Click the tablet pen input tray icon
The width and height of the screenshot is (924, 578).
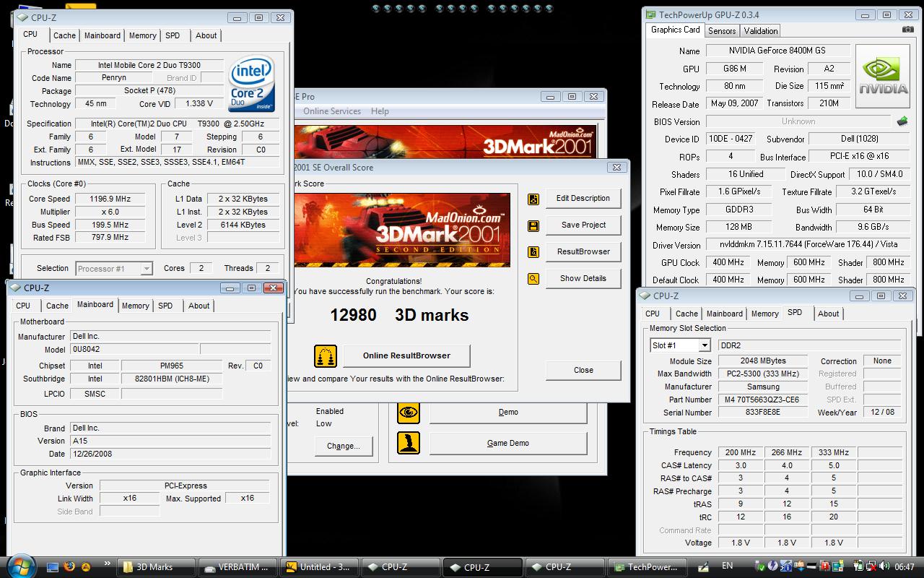pos(703,566)
